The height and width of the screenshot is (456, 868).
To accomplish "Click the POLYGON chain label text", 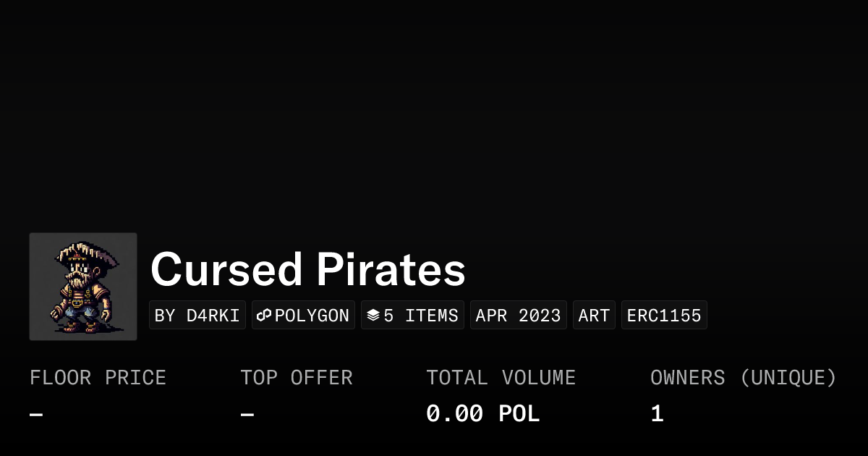I will click(x=312, y=316).
